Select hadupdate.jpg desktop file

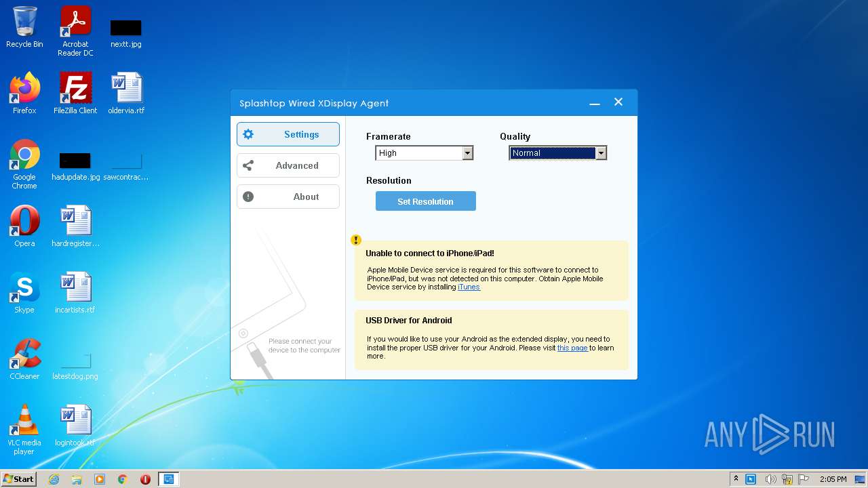click(x=75, y=167)
